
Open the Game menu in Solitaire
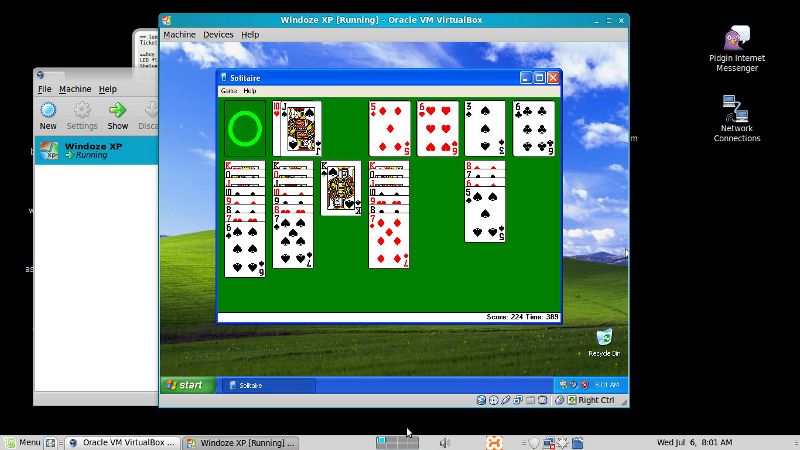229,91
